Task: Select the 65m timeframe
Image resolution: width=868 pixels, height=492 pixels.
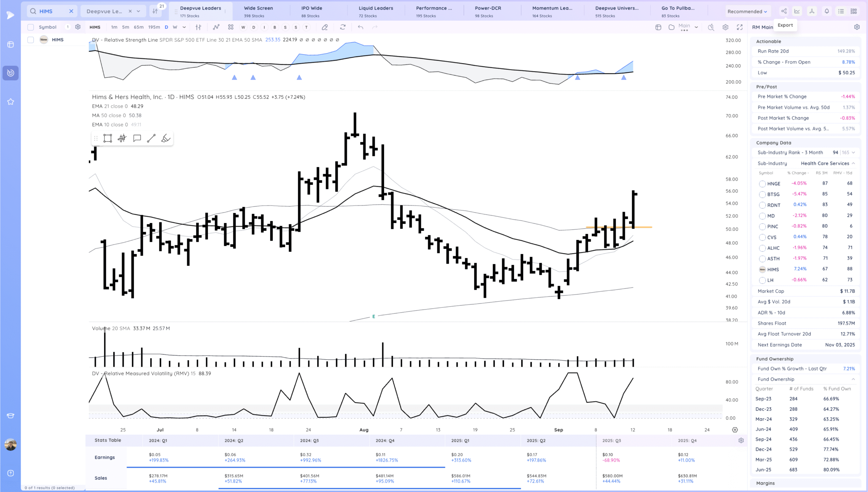Action: [x=138, y=27]
